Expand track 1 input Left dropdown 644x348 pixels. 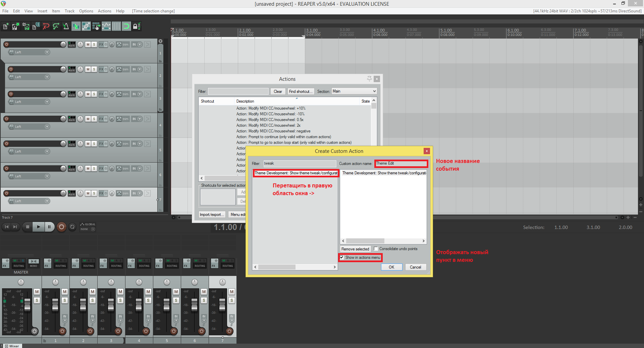tap(47, 52)
